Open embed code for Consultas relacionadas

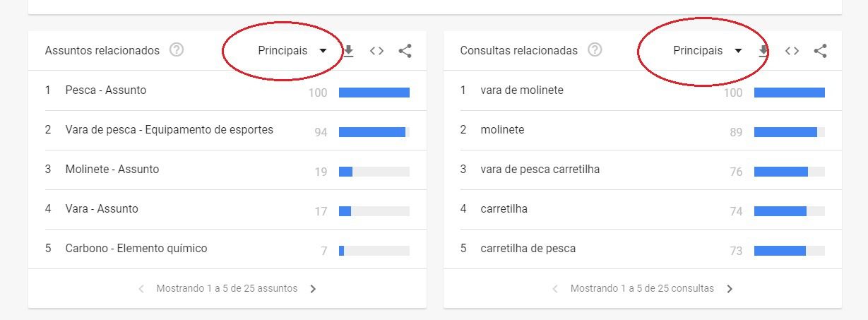coord(792,51)
